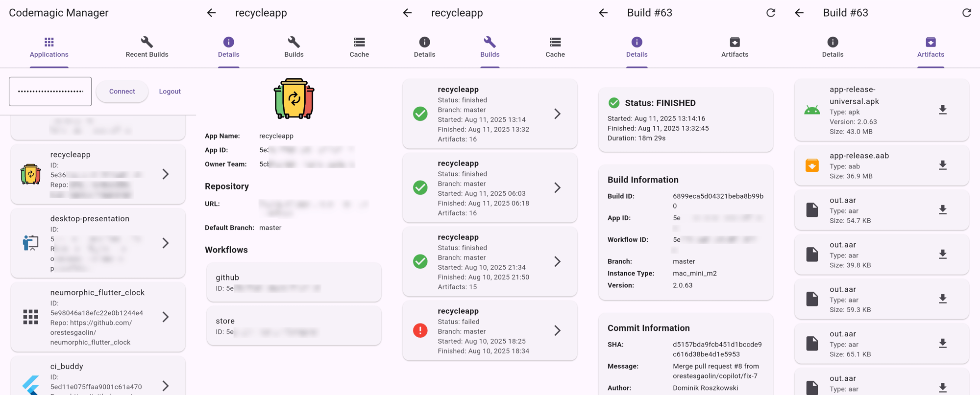This screenshot has height=395, width=980.
Task: Open the build started Aug 10, 2025 21:34
Action: point(490,262)
